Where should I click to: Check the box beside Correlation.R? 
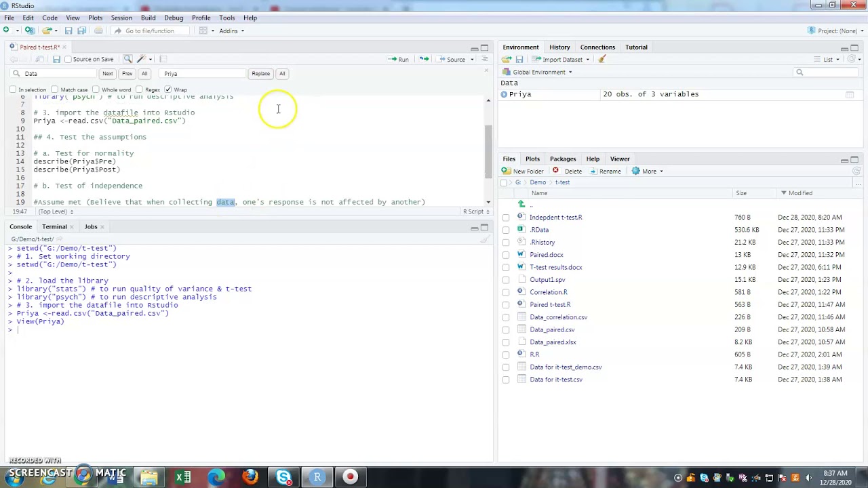[506, 293]
